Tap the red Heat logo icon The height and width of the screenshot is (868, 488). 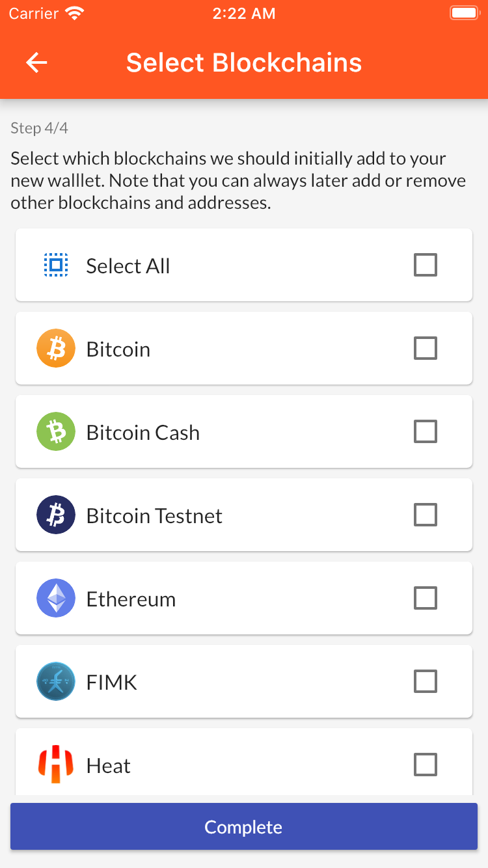(x=56, y=765)
